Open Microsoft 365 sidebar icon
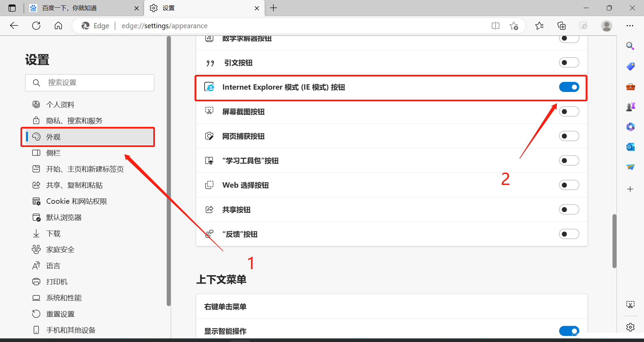644x342 pixels. coord(630,127)
